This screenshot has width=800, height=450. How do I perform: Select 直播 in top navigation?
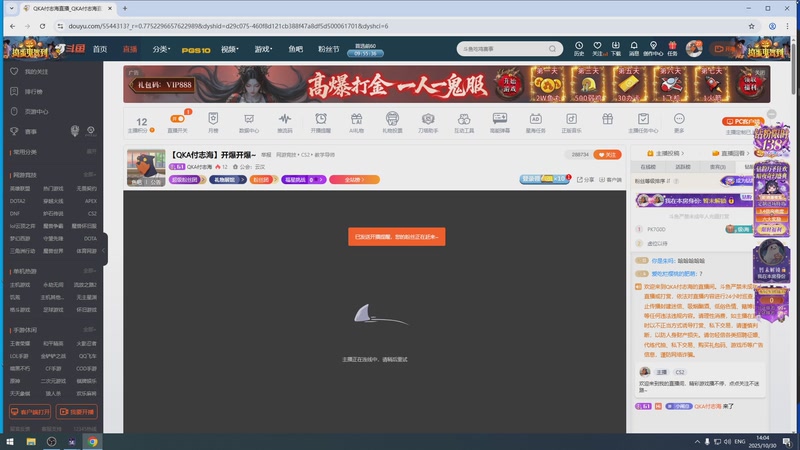[130, 49]
